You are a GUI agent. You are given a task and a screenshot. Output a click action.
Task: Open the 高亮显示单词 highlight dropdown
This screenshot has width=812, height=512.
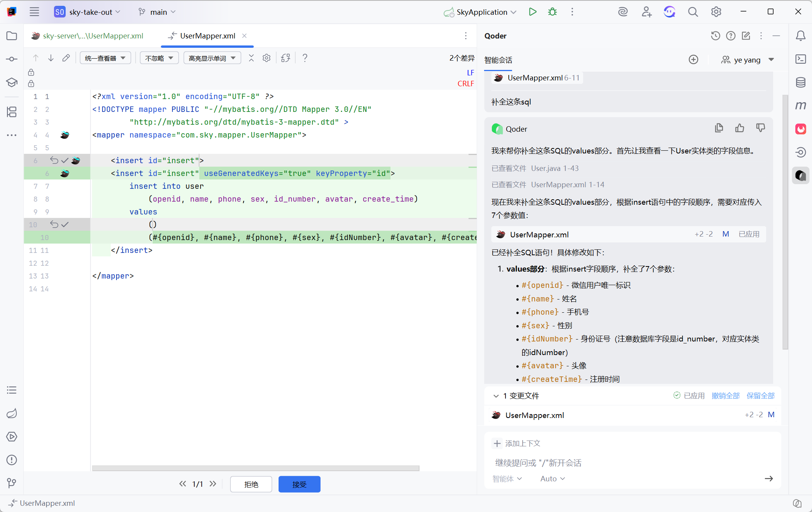point(212,58)
